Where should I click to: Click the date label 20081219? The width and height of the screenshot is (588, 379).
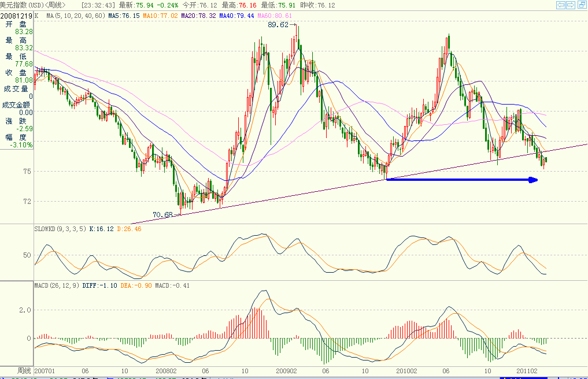coord(17,16)
